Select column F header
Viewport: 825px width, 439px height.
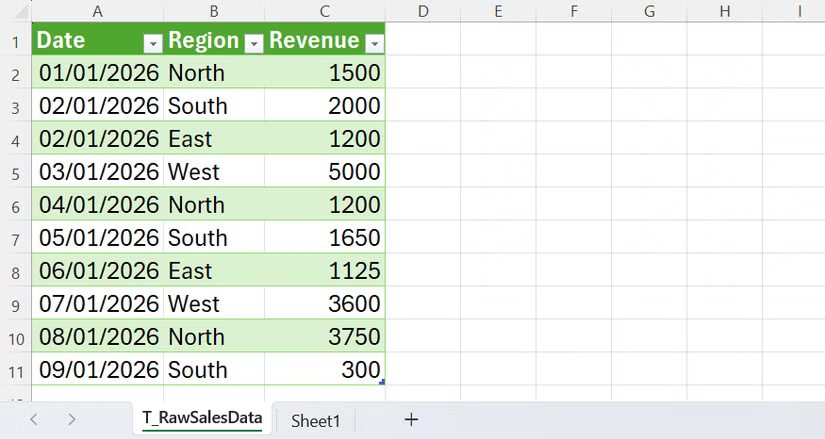tap(574, 11)
